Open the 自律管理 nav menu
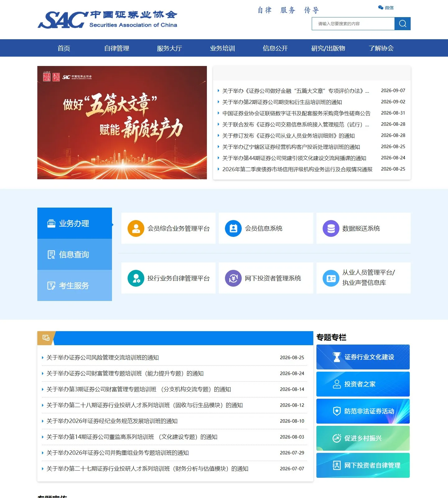 117,48
